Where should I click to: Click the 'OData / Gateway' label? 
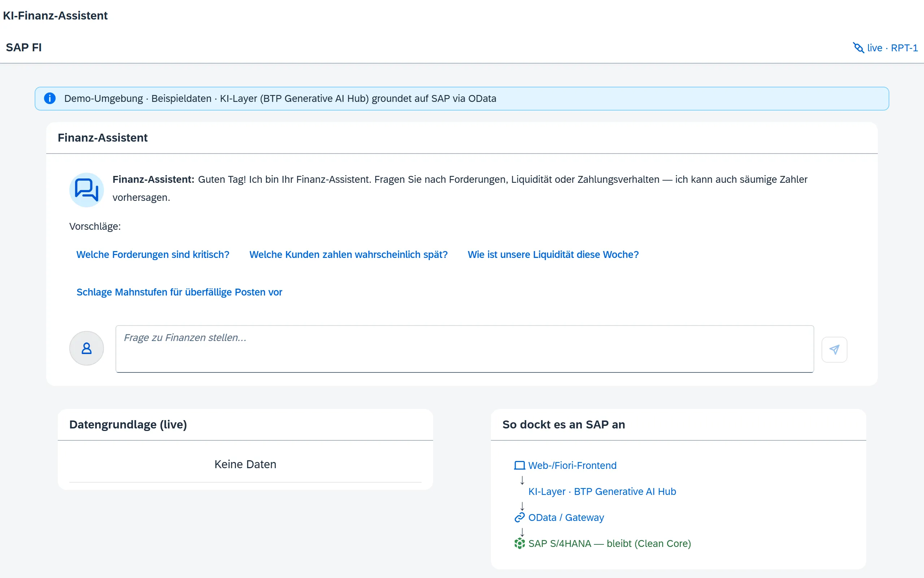coord(566,517)
